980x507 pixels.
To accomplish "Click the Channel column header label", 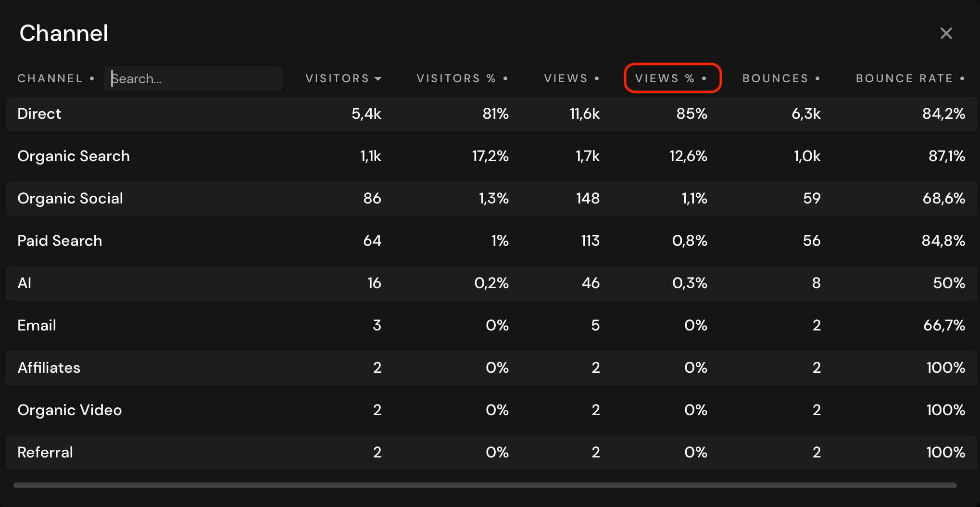I will [50, 78].
